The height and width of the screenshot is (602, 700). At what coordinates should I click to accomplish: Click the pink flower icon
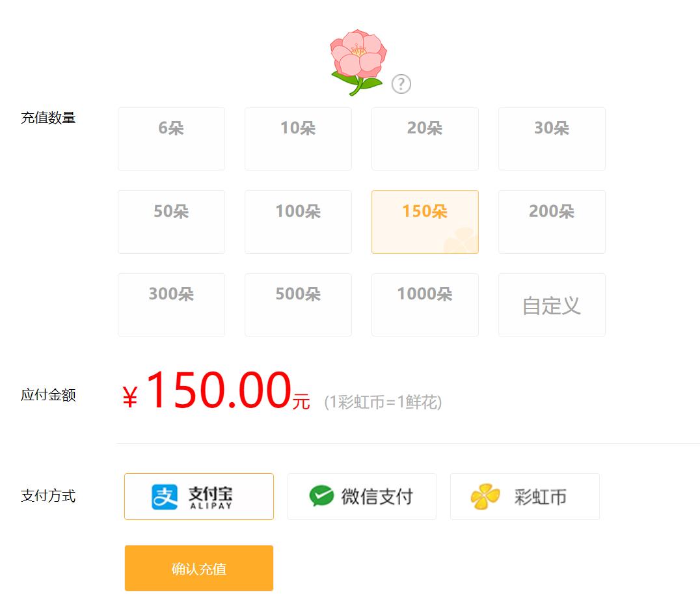click(358, 62)
